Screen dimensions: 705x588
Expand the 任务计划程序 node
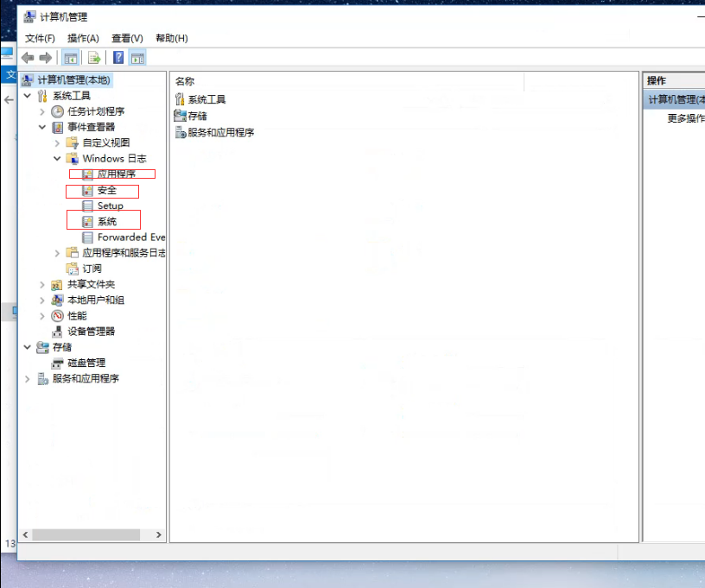pos(42,111)
